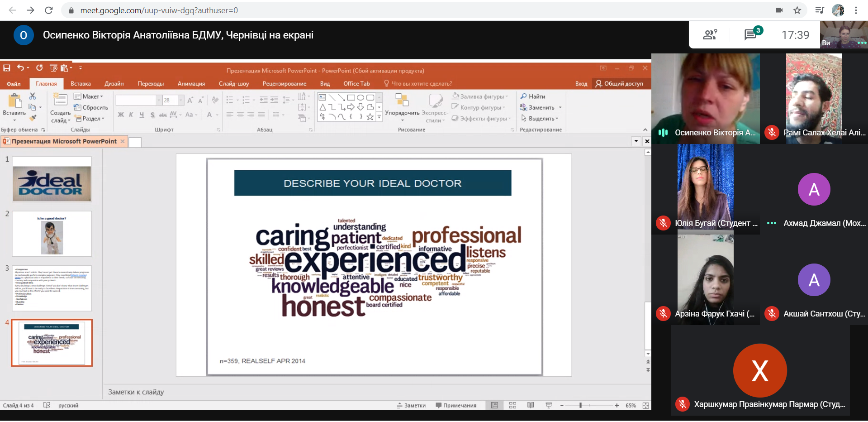Bookmark the page with the star icon

pos(797,10)
